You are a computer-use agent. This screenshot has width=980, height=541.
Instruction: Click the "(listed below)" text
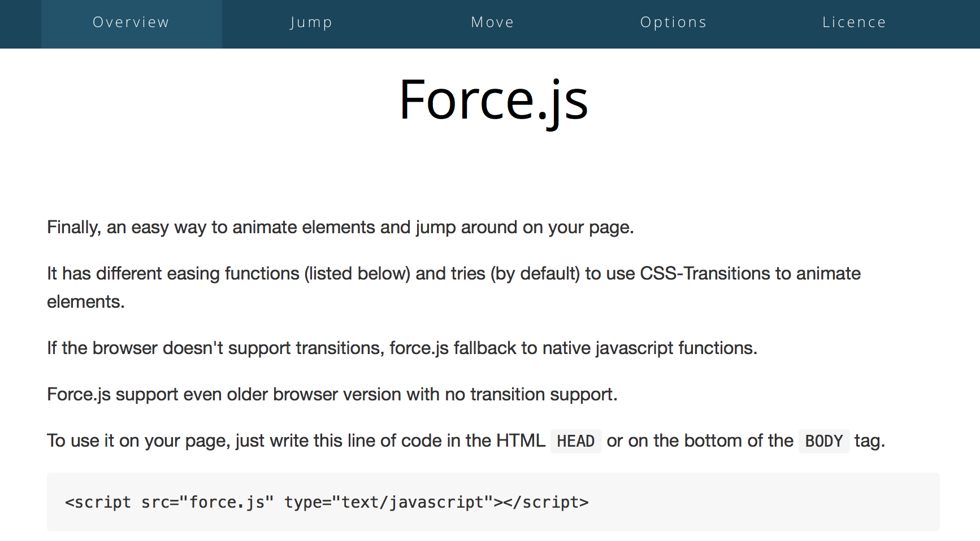coord(357,274)
